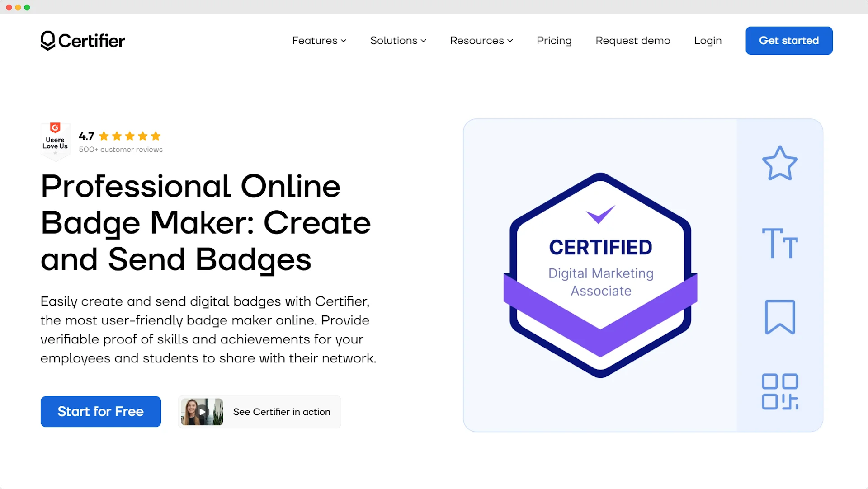868x489 pixels.
Task: Click the See Certifier in action thumbnail
Action: pos(203,411)
